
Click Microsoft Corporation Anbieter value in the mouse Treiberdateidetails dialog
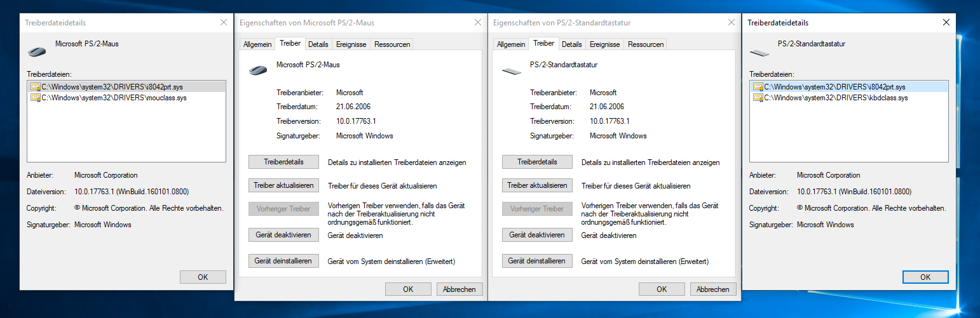(106, 175)
